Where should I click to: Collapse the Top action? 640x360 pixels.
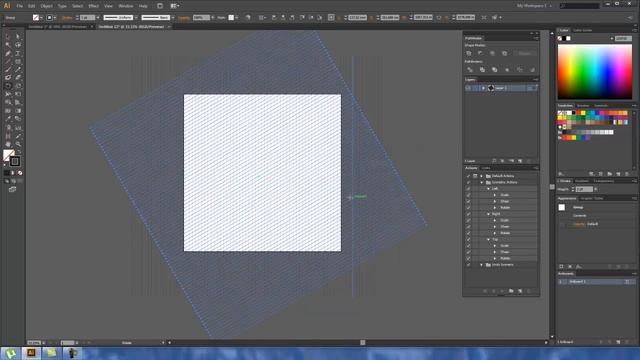coord(489,240)
